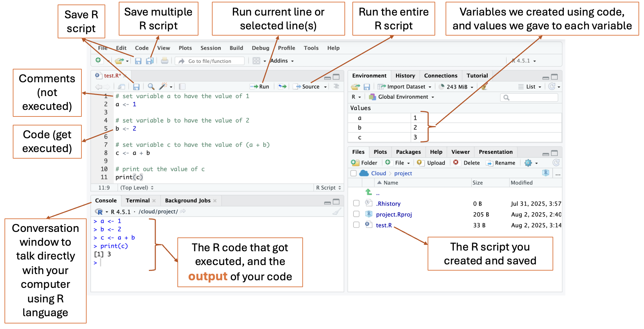Viewport: 644px width, 329px height.
Task: Expand the Import Dataset dropdown
Action: tap(404, 87)
